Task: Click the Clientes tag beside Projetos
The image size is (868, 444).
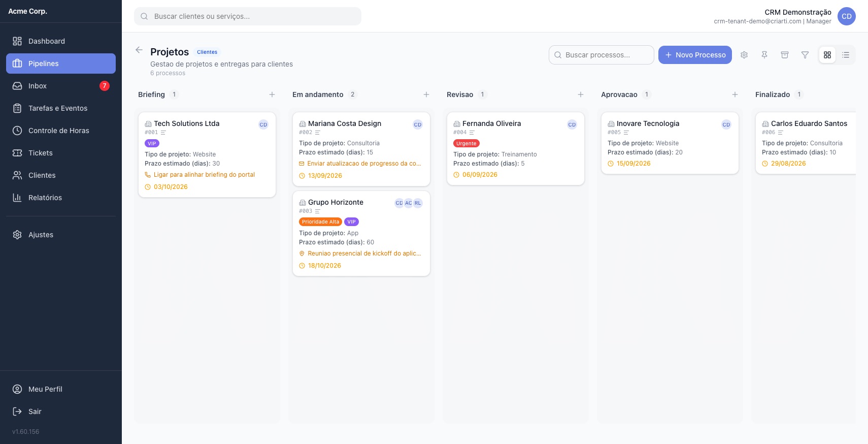Action: (207, 52)
